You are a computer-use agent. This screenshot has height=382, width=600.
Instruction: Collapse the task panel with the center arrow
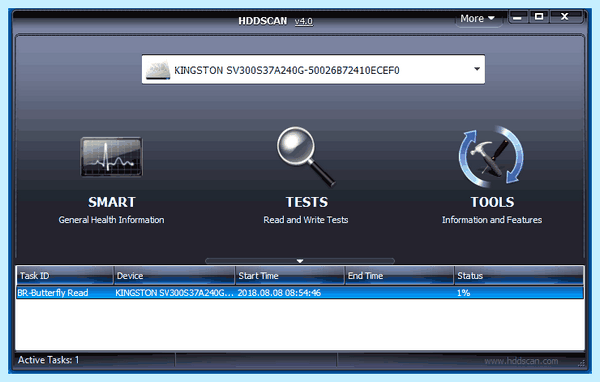click(300, 261)
